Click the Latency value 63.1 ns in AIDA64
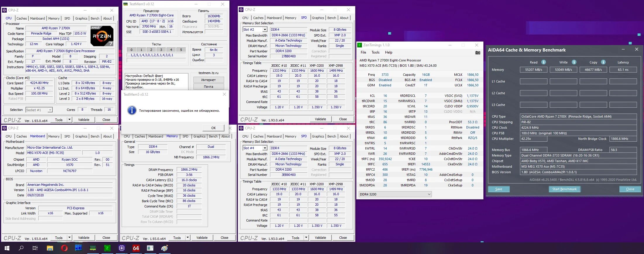644x254 pixels. 623,70
